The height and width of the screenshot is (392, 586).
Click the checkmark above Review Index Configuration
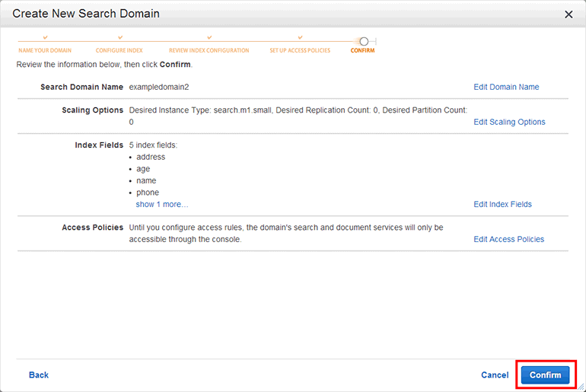pos(209,37)
